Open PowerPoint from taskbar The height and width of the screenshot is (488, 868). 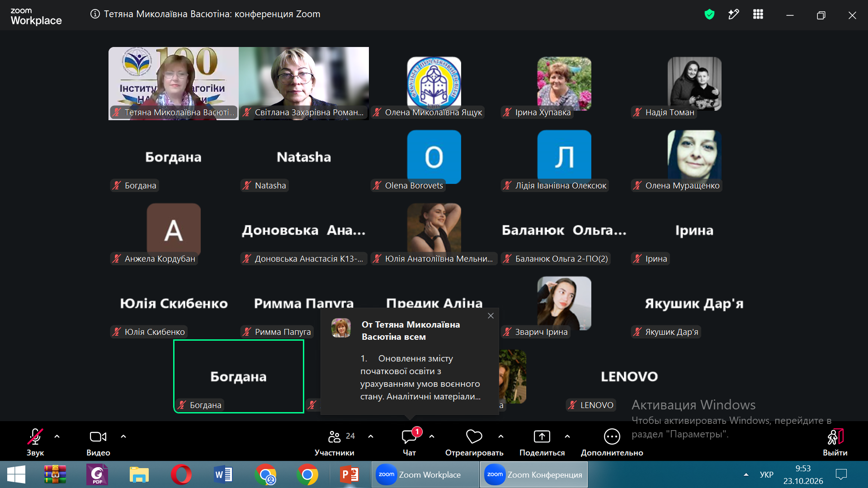click(349, 474)
